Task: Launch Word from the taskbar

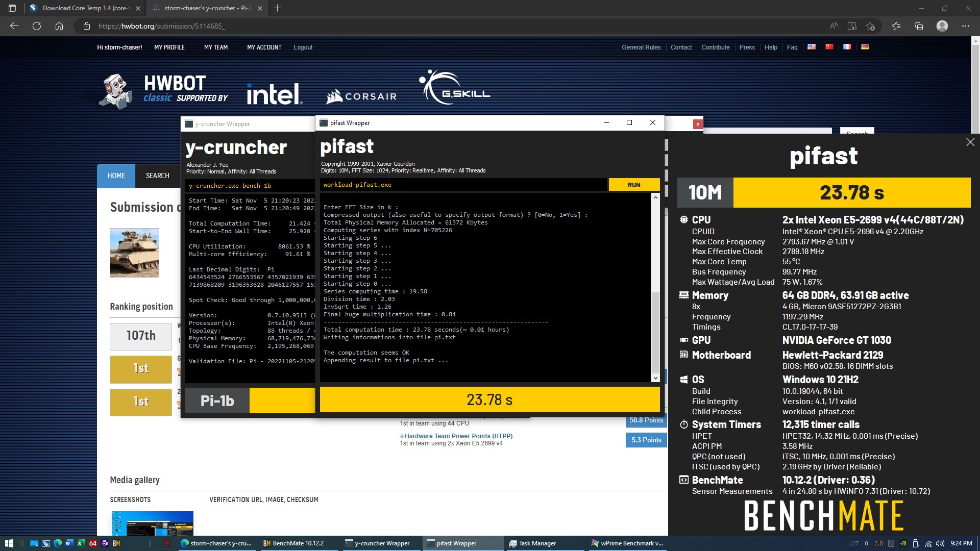Action: [69, 543]
